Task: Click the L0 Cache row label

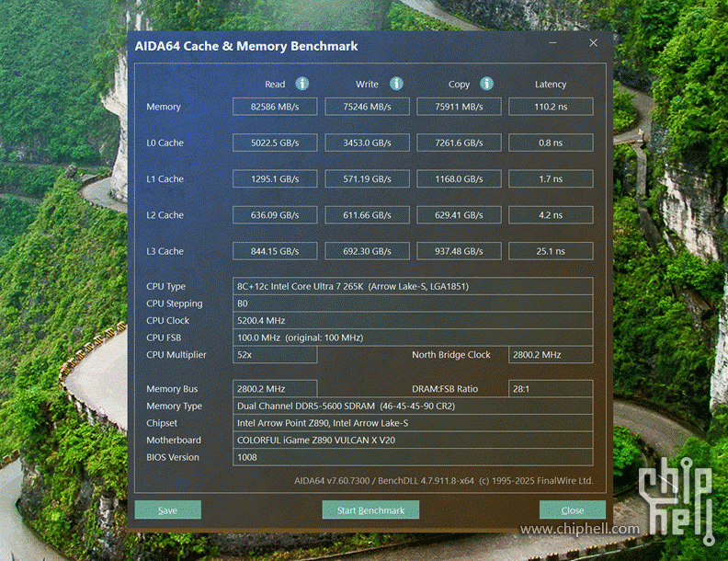Action: [165, 143]
